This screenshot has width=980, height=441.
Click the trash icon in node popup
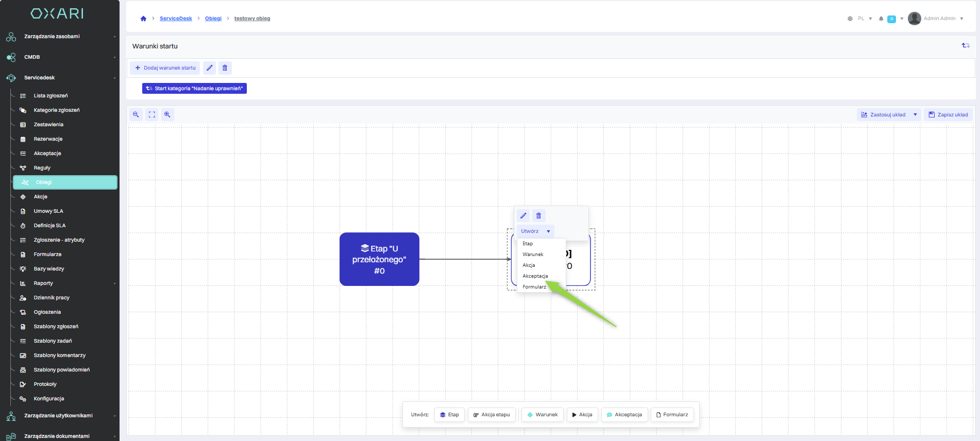[538, 215]
